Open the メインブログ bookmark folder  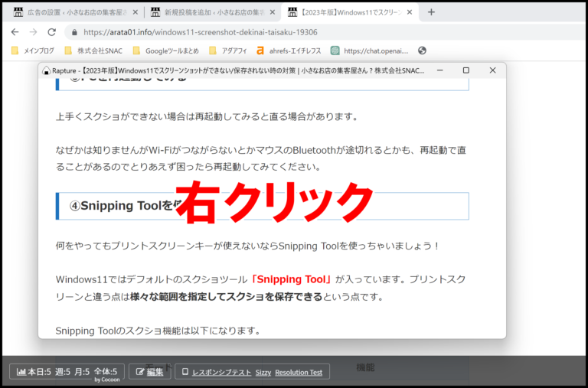click(33, 51)
